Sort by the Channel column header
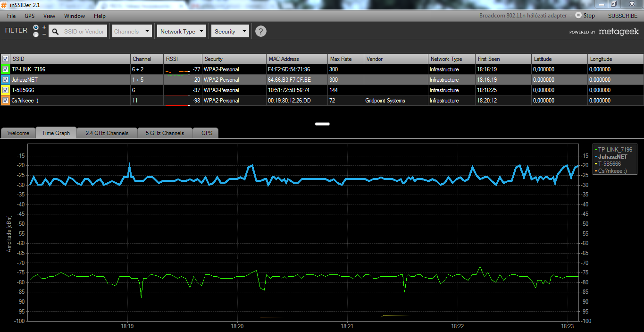644x332 pixels. 147,59
